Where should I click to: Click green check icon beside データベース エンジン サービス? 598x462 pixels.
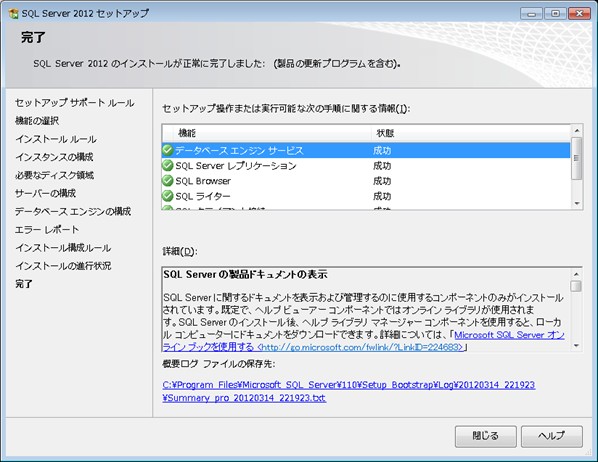coord(167,150)
